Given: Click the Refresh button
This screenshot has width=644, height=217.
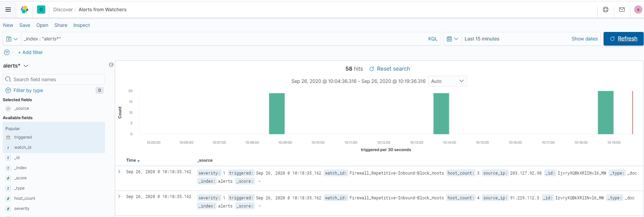Looking at the screenshot, I should click(623, 39).
